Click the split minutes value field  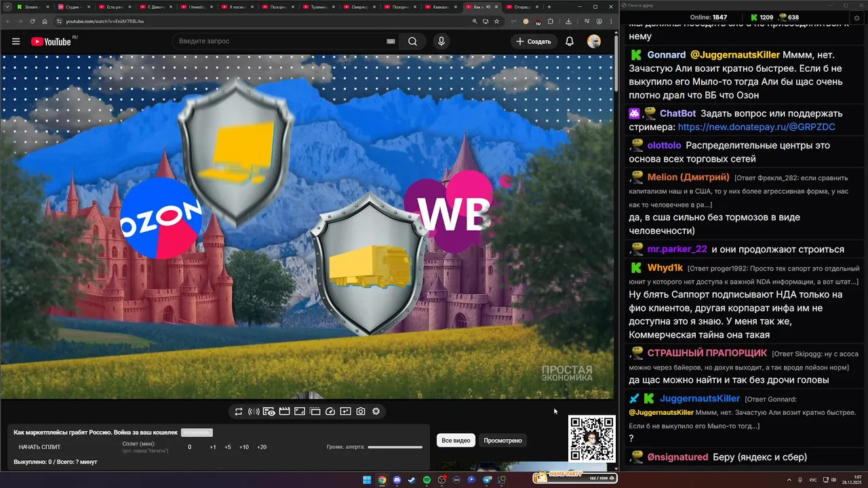click(189, 447)
